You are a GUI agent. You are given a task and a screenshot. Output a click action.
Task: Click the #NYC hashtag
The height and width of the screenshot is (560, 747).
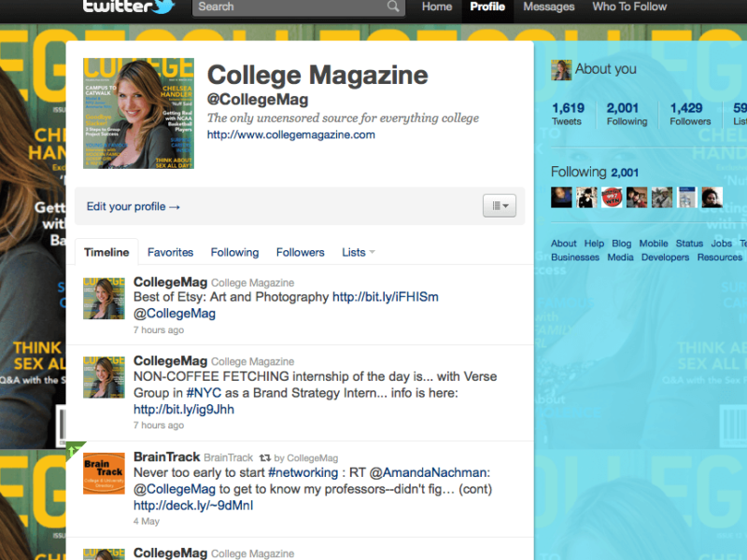coord(204,393)
